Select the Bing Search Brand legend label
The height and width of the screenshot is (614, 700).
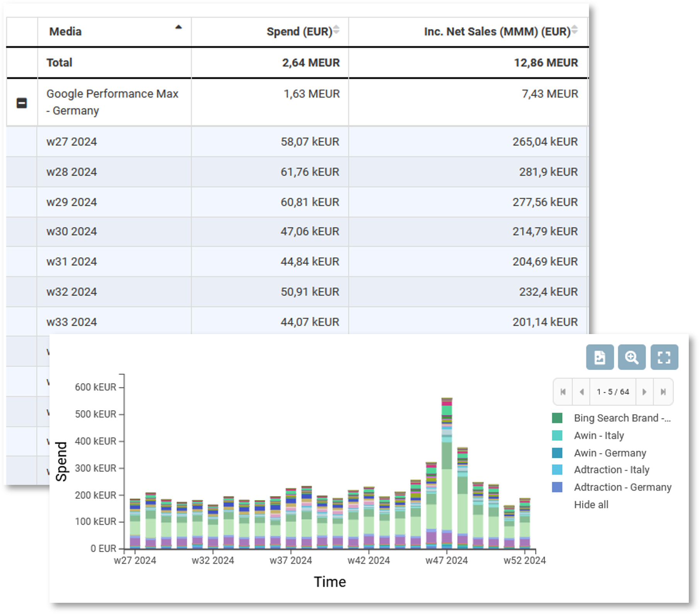[622, 418]
